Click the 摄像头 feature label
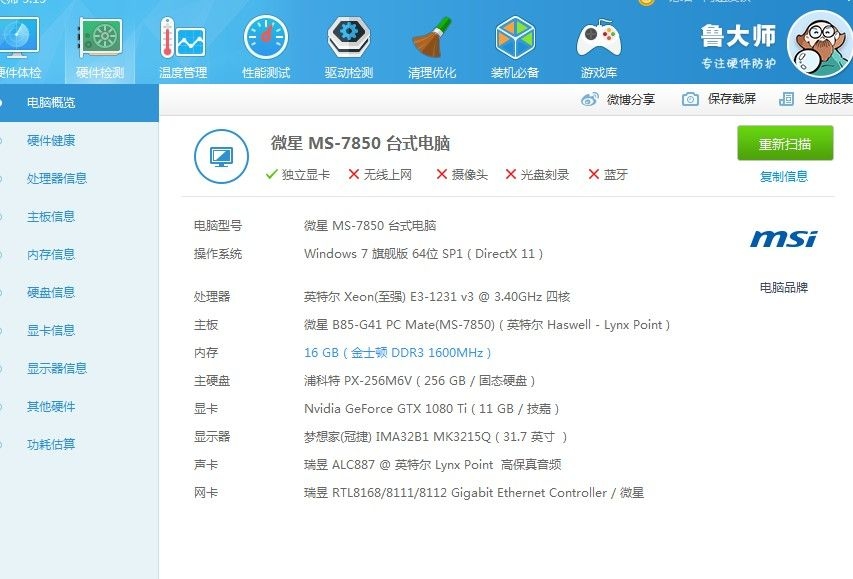 [x=469, y=175]
